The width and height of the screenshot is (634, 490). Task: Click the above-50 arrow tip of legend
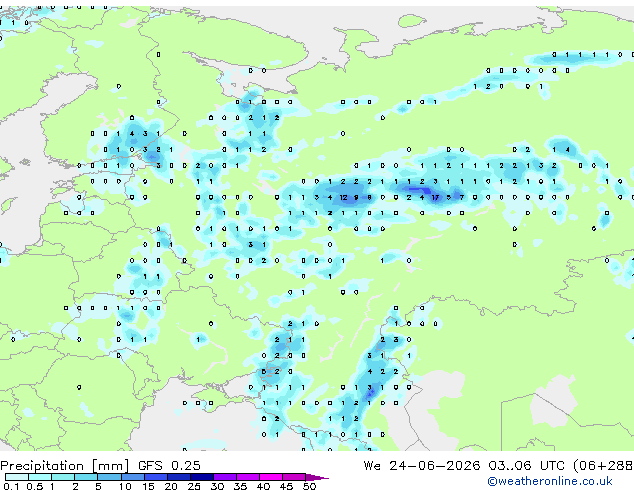(x=317, y=477)
